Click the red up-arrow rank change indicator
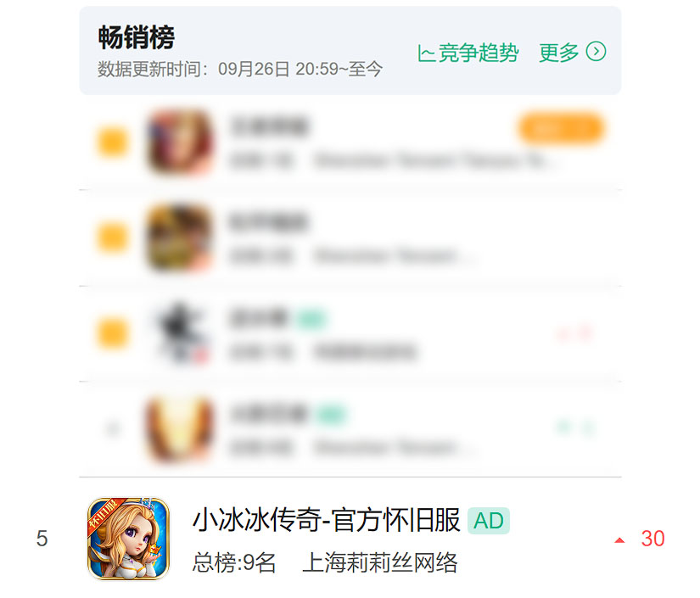 click(619, 540)
